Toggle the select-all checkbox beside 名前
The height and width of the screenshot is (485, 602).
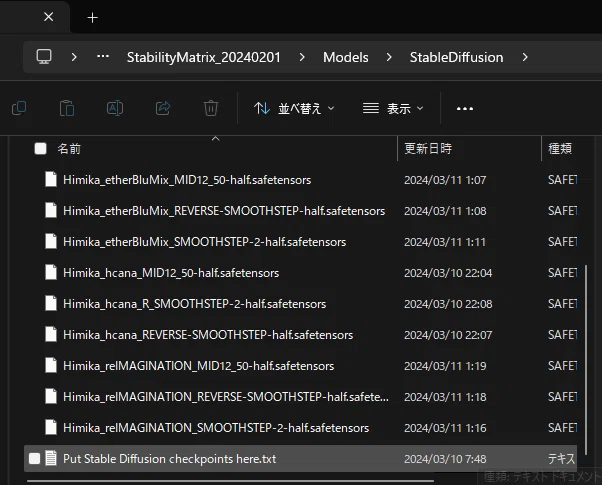point(40,149)
